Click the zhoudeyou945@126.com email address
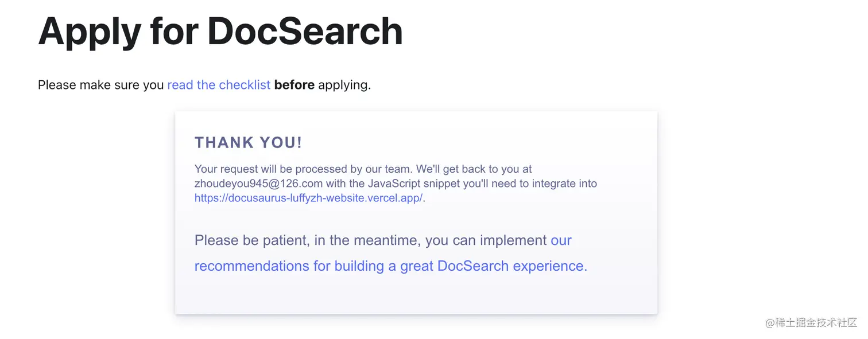Image resolution: width=868 pixels, height=339 pixels. (x=258, y=184)
